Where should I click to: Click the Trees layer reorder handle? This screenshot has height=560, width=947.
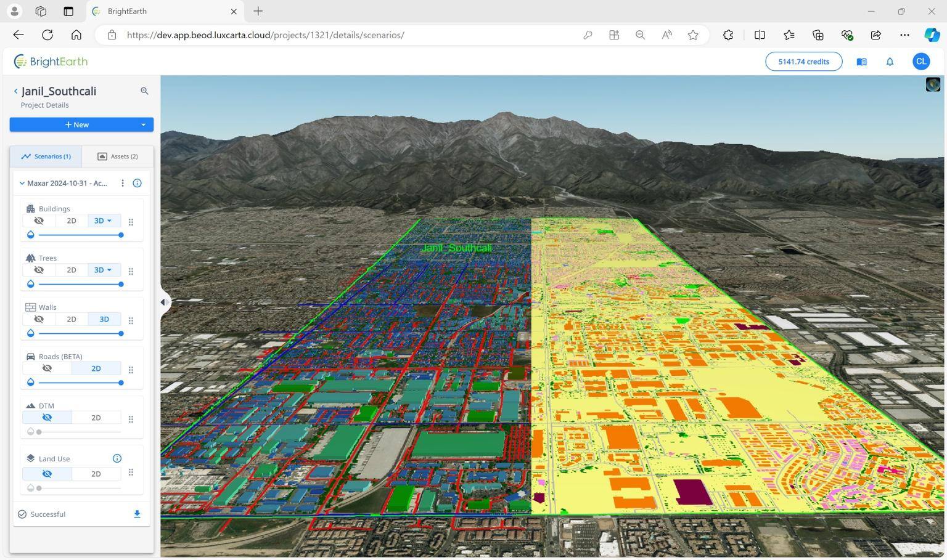point(131,271)
